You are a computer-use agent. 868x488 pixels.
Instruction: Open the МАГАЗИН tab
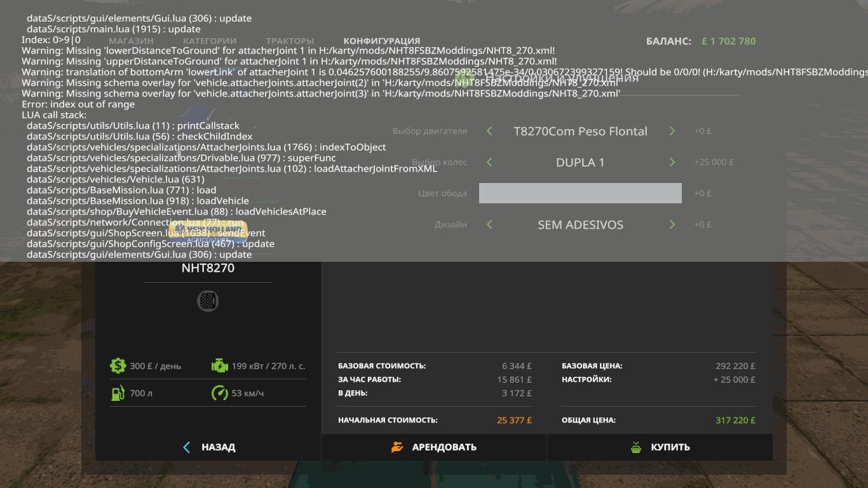pyautogui.click(x=131, y=41)
